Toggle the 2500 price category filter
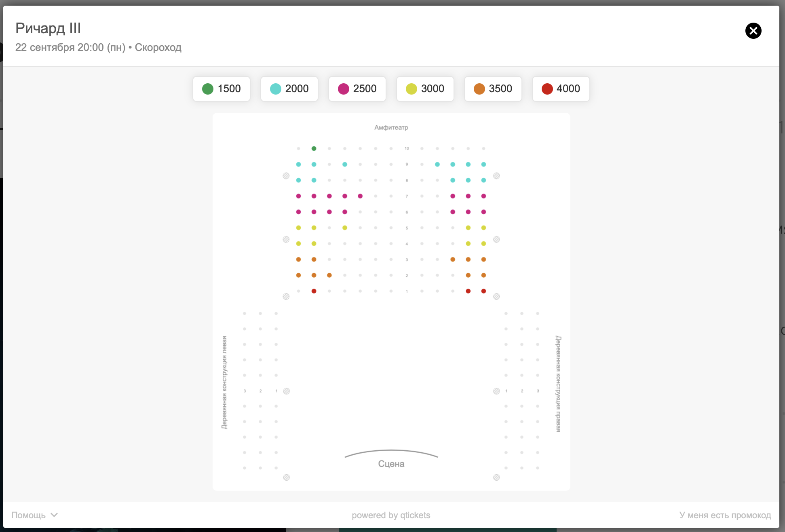Screen dimensions: 785x532 357,89
